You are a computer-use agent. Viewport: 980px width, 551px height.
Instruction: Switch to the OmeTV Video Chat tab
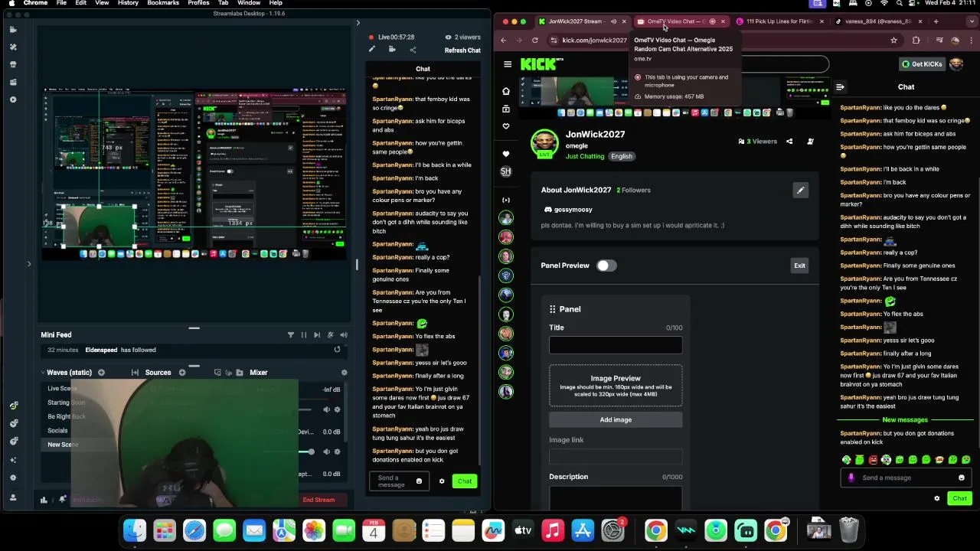coord(680,21)
